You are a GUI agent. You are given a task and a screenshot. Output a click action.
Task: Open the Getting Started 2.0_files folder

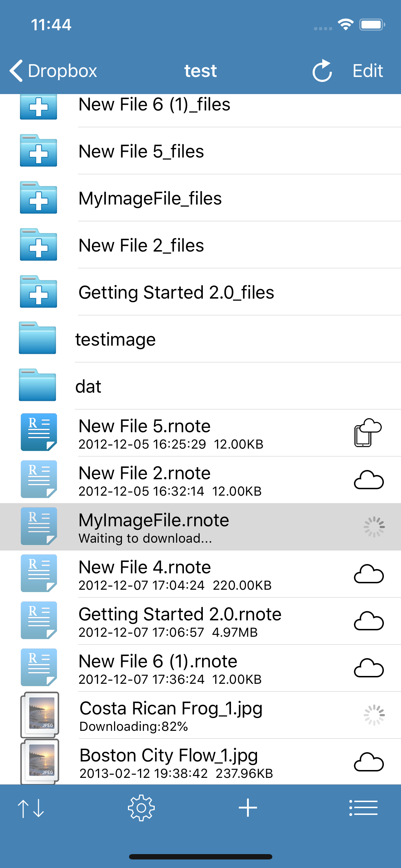tap(176, 293)
